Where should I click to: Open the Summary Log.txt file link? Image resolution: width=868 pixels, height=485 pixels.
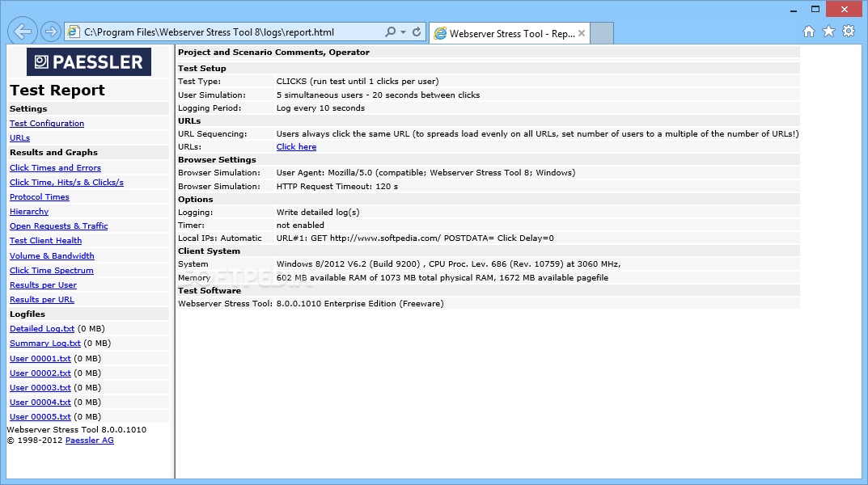(44, 343)
